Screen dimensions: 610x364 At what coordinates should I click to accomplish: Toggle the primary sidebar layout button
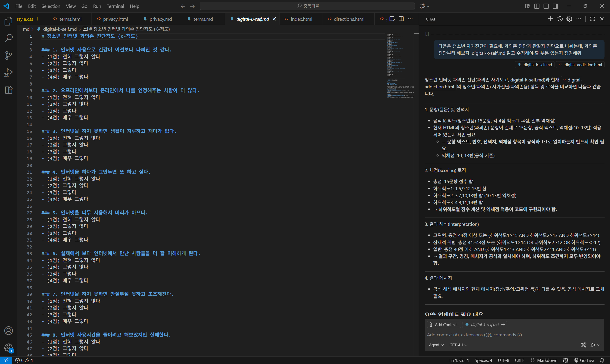pyautogui.click(x=537, y=6)
